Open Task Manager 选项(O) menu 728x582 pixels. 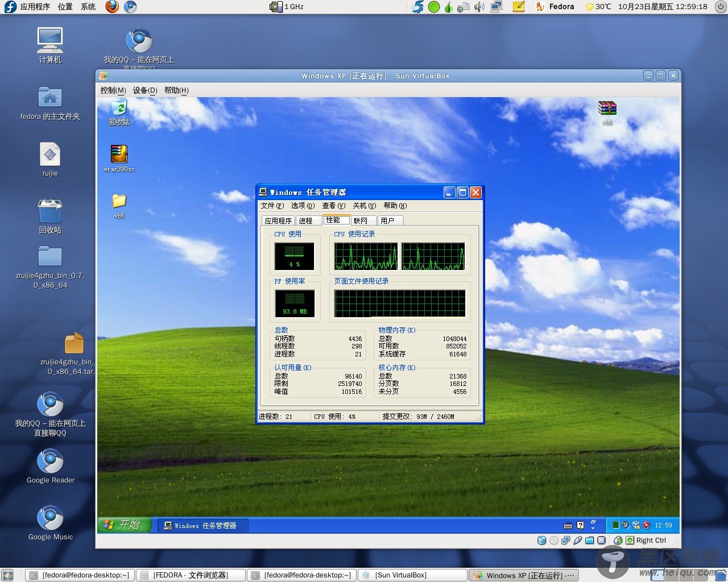tap(303, 206)
